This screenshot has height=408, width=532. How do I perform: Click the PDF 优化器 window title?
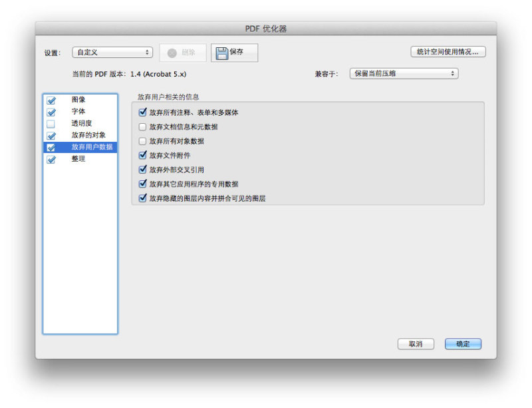(266, 29)
